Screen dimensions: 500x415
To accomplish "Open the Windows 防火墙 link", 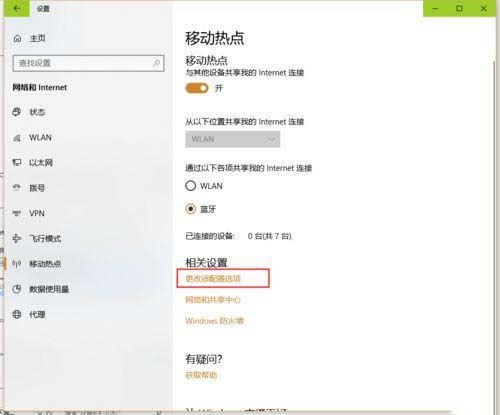I will 214,321.
